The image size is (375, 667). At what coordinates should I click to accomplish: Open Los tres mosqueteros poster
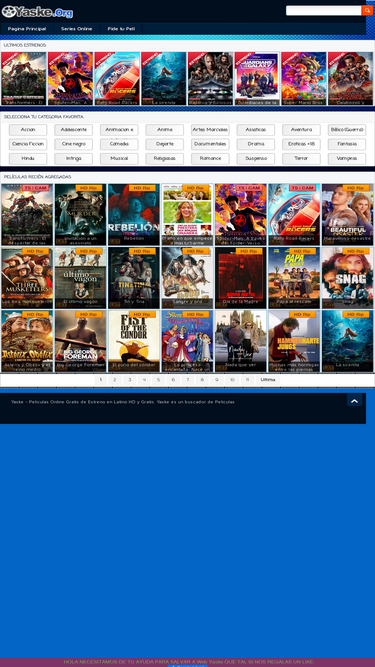click(x=27, y=278)
